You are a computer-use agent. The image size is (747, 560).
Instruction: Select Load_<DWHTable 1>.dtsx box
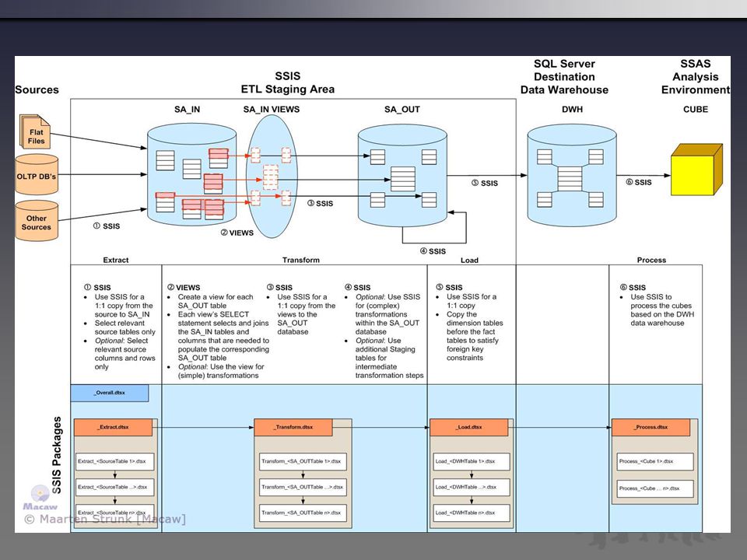click(x=472, y=461)
